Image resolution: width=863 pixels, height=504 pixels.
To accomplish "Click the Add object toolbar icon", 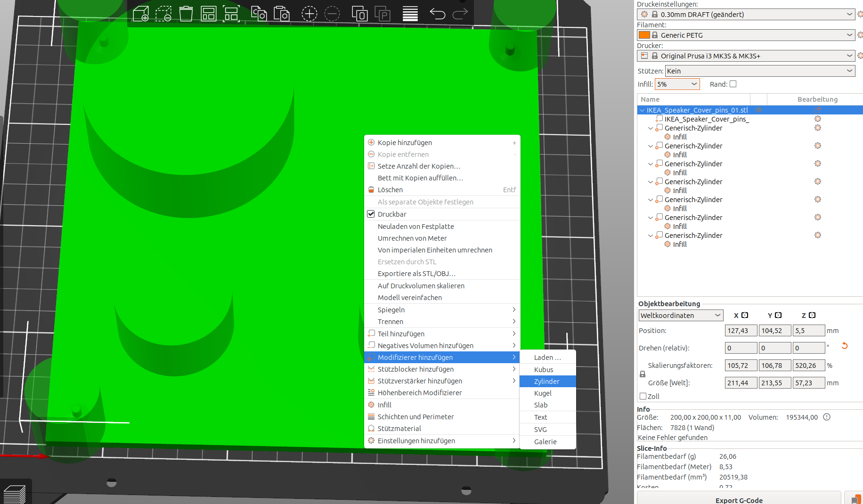I will pos(141,14).
